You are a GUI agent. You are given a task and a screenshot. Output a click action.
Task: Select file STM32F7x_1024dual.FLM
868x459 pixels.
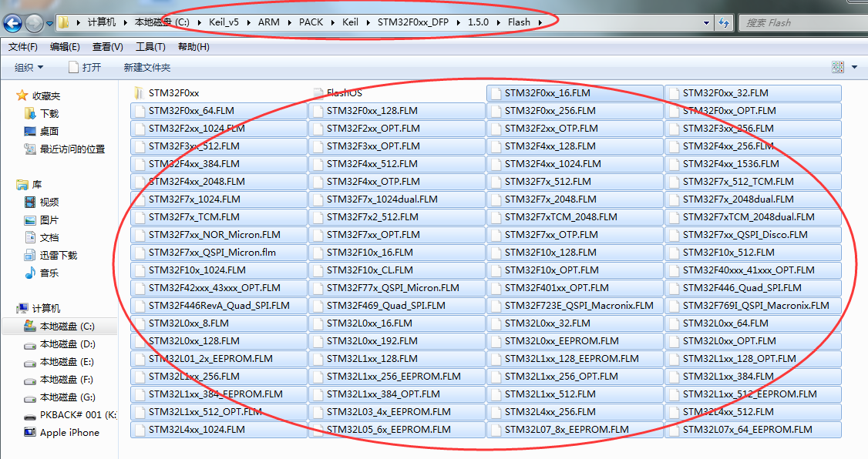coord(397,199)
